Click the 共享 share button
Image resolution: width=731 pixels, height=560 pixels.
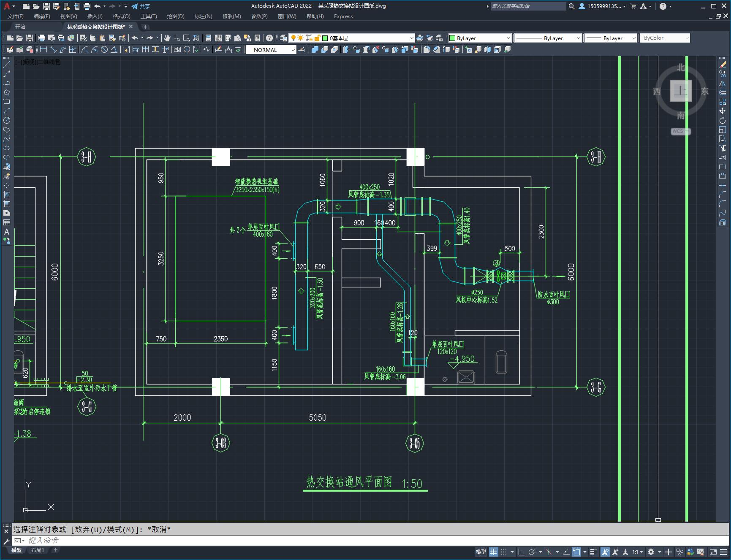[141, 6]
